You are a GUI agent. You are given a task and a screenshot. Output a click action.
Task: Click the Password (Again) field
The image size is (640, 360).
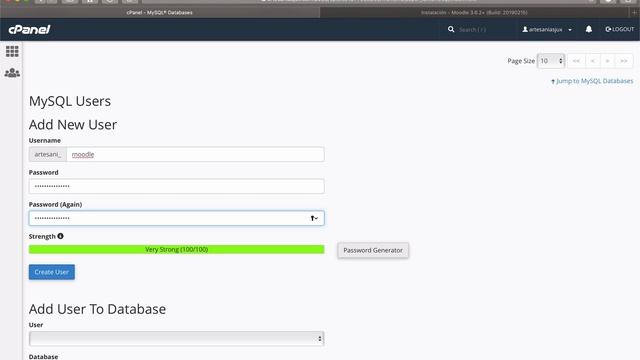tap(176, 218)
